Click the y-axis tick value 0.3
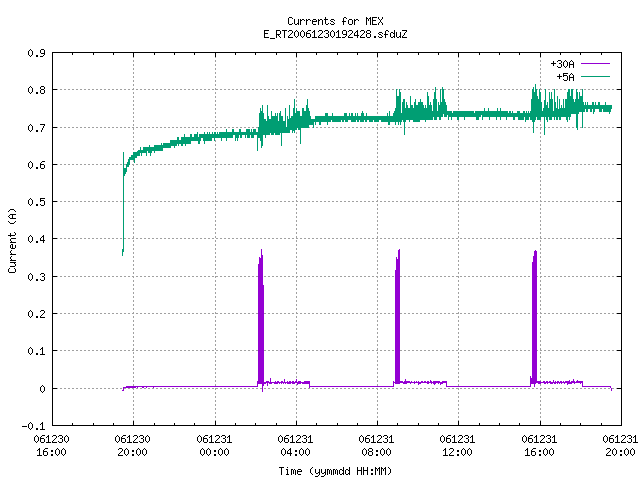This screenshot has height=480, width=640. coord(36,277)
